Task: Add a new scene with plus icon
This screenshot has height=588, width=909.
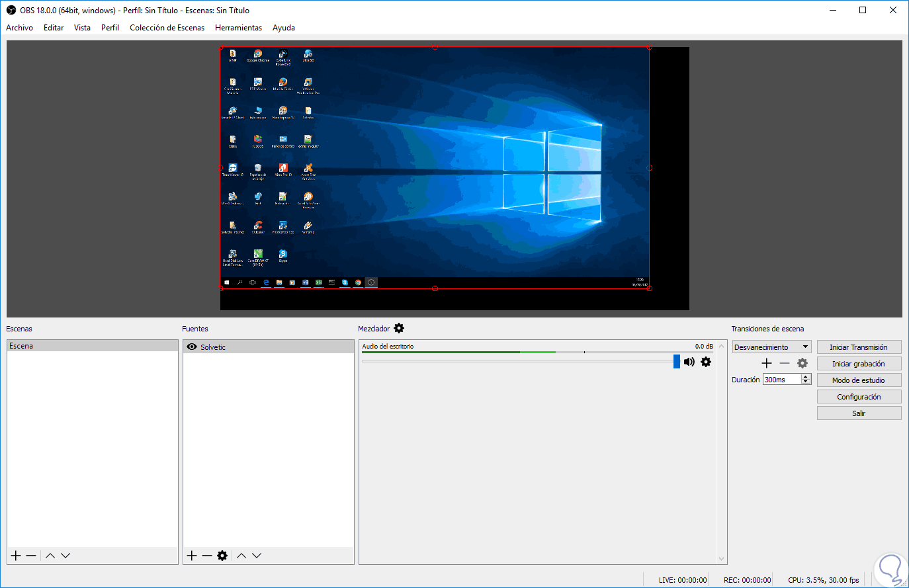Action: pos(16,556)
